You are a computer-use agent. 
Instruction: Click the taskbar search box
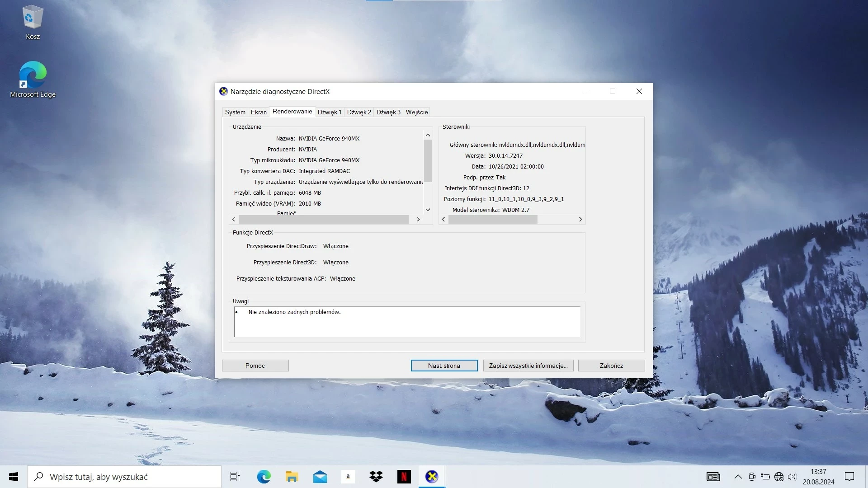coord(124,477)
